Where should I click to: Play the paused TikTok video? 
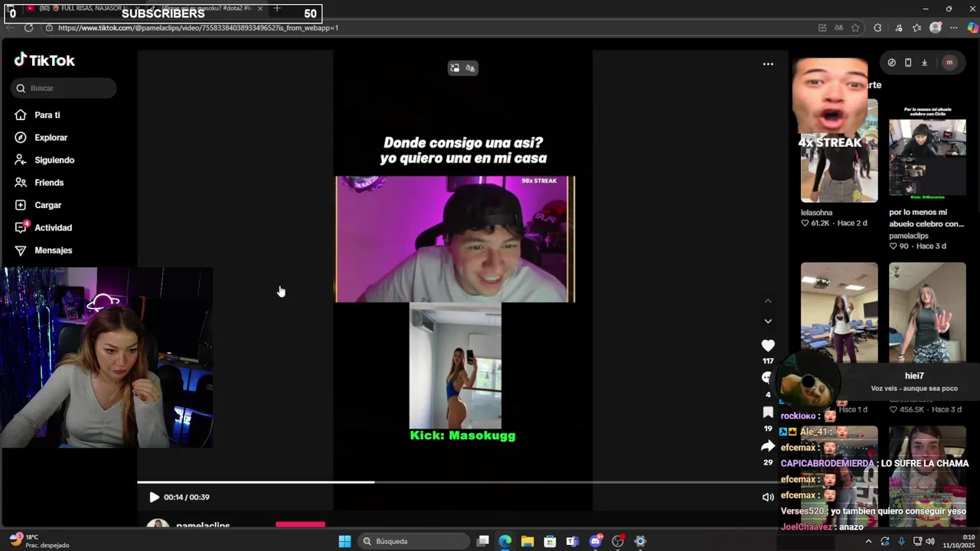[x=154, y=497]
